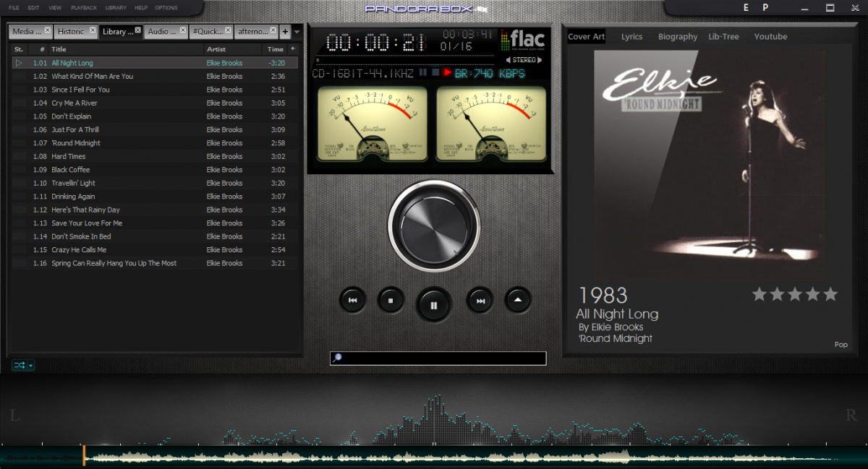The height and width of the screenshot is (469, 868).
Task: Click the flac codec logo
Action: coord(523,39)
